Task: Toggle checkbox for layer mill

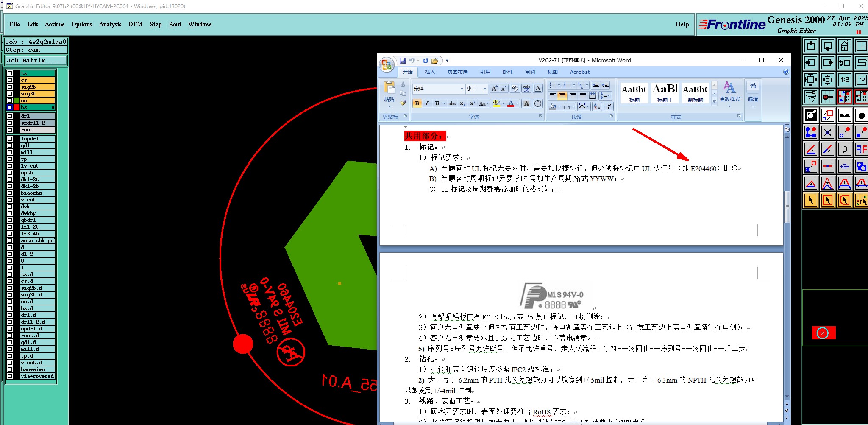Action: (x=10, y=152)
